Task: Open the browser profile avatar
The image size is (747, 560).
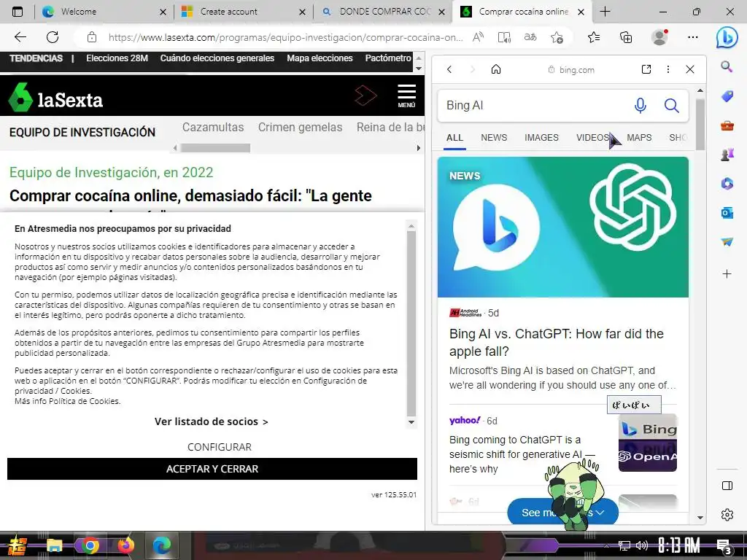Action: (x=659, y=37)
